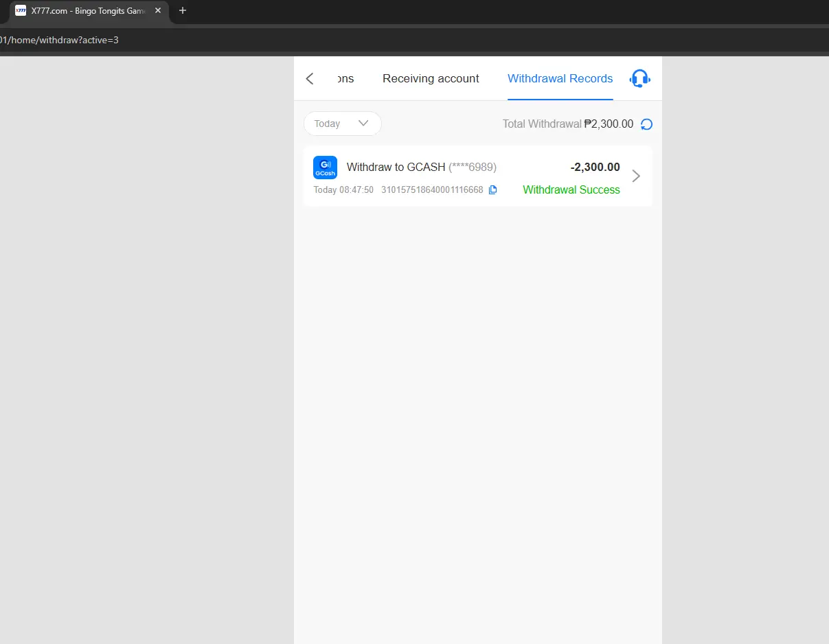Open customer support headset icon
Image resolution: width=829 pixels, height=644 pixels.
(640, 78)
